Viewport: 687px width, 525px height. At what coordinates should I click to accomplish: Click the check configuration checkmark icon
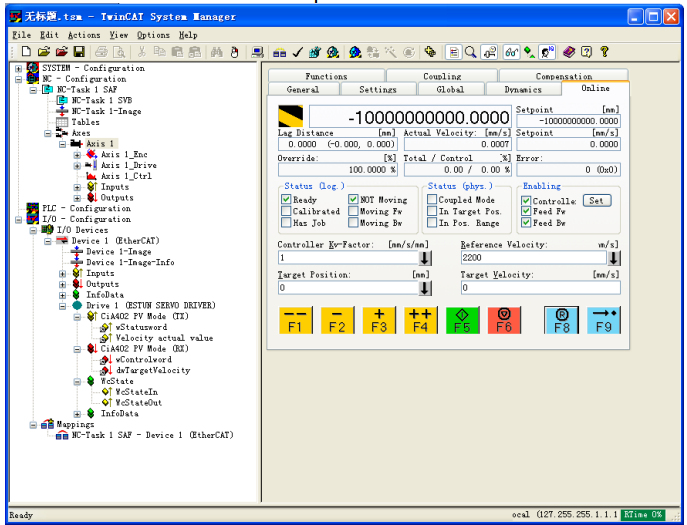(x=298, y=53)
